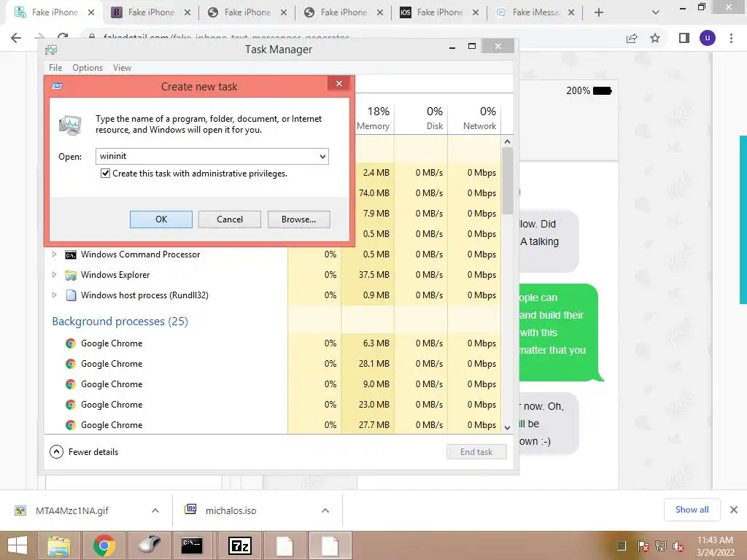Image resolution: width=747 pixels, height=560 pixels.
Task: Open michalos.iso download options chevron
Action: pos(325,510)
